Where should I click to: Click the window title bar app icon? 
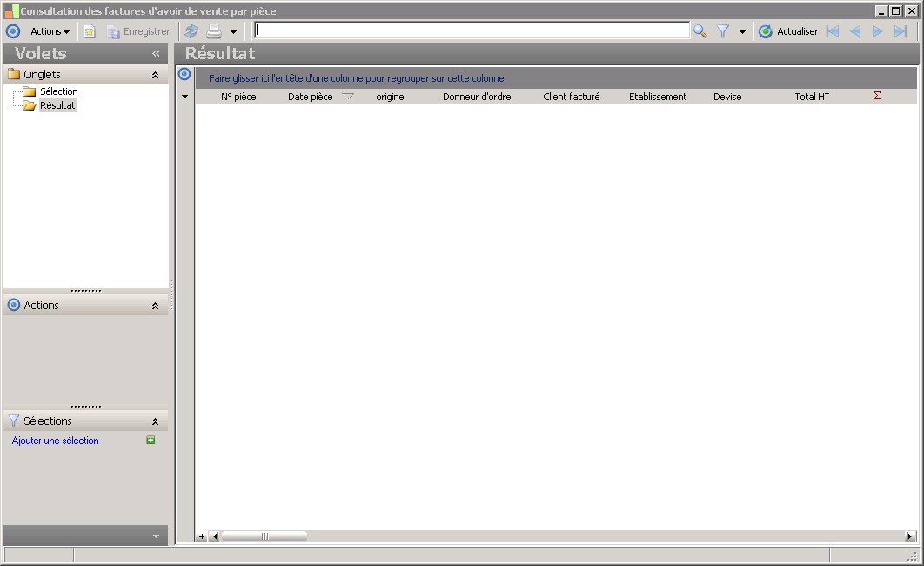tap(11, 11)
